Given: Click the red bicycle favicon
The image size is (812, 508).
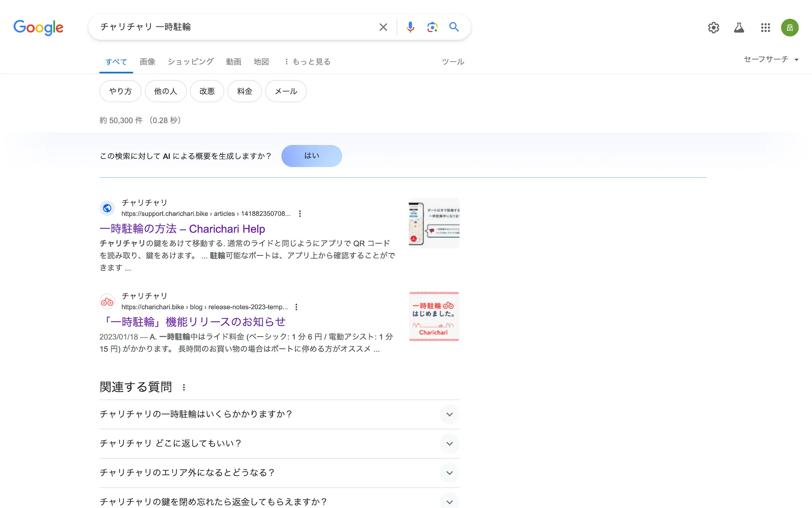Looking at the screenshot, I should pos(107,301).
